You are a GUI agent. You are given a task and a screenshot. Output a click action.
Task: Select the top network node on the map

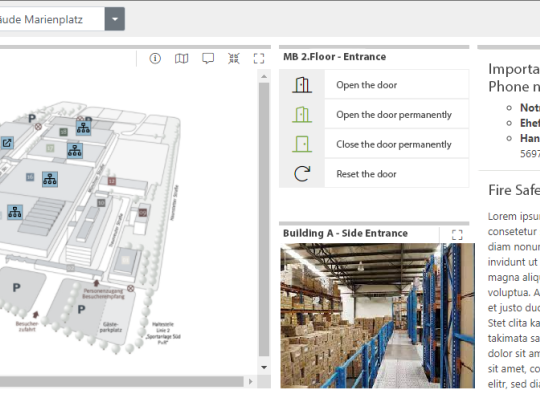pyautogui.click(x=83, y=128)
